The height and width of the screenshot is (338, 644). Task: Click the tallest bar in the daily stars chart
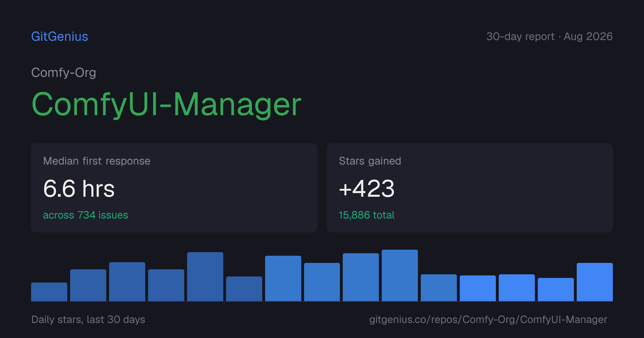pos(400,275)
